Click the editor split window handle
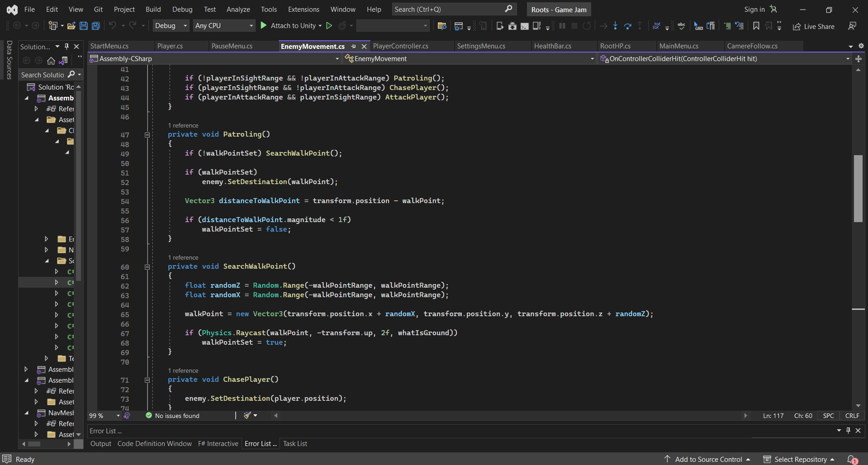The height and width of the screenshot is (465, 868). pyautogui.click(x=859, y=58)
